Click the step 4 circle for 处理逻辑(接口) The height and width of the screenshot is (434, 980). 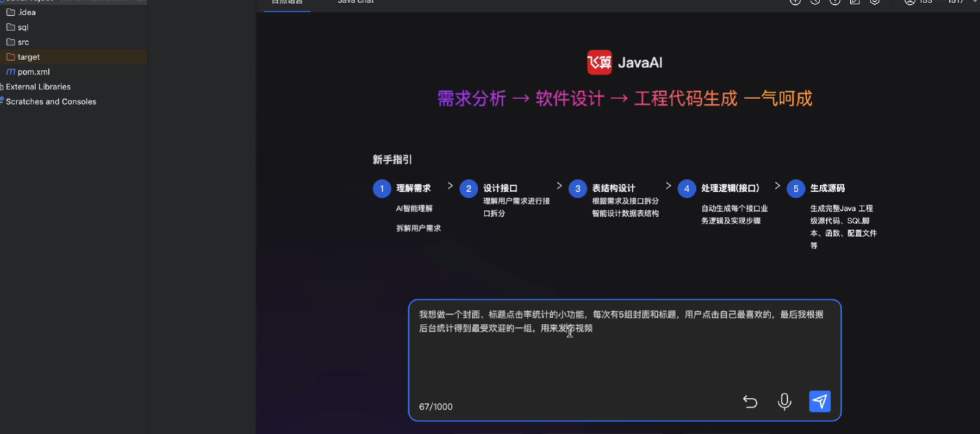coord(687,189)
